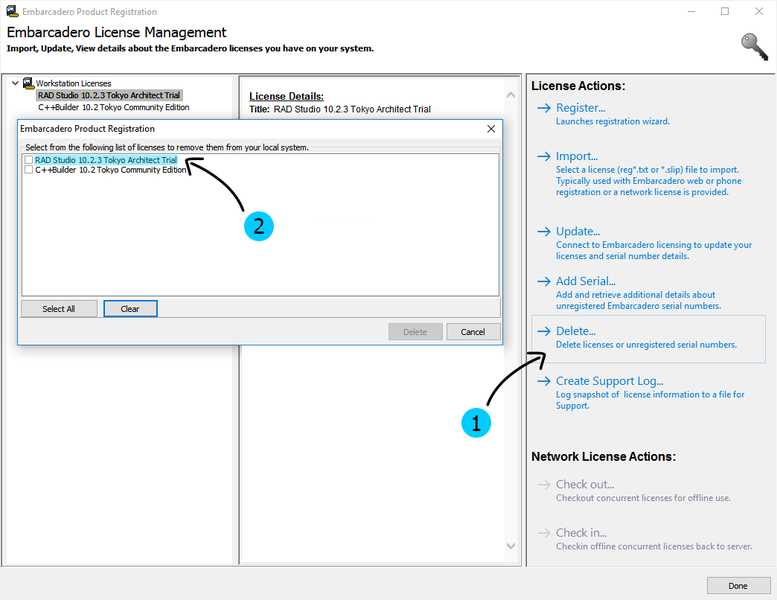
Task: Collapse the Workstation Licenses tree node
Action: (15, 83)
